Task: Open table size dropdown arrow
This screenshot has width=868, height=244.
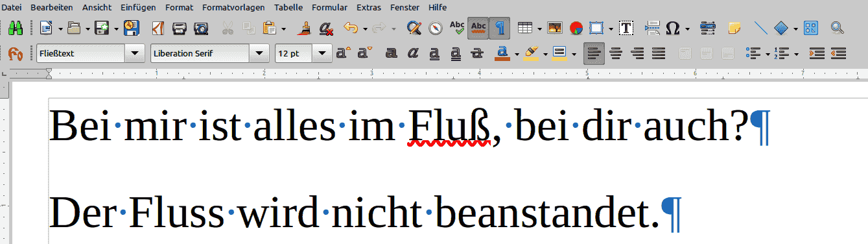Action: [x=539, y=29]
